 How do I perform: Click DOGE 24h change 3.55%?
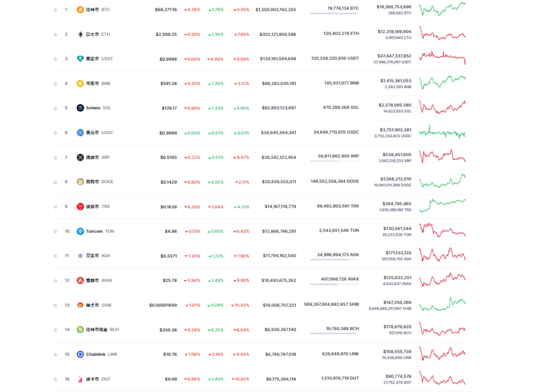(x=215, y=182)
